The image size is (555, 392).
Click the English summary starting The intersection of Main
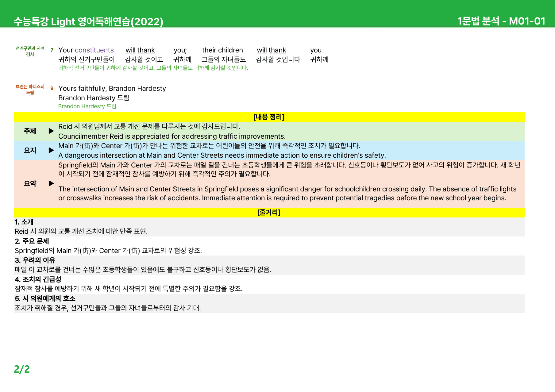click(287, 193)
